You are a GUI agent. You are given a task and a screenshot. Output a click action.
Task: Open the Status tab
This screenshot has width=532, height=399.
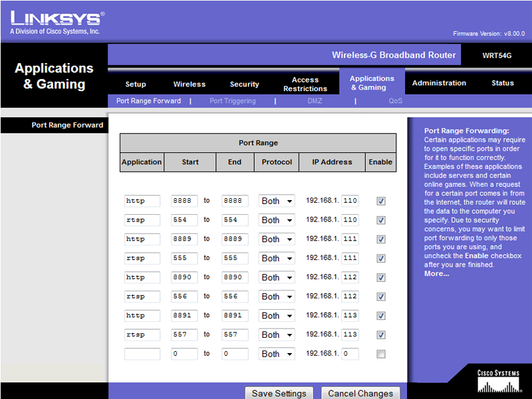503,83
